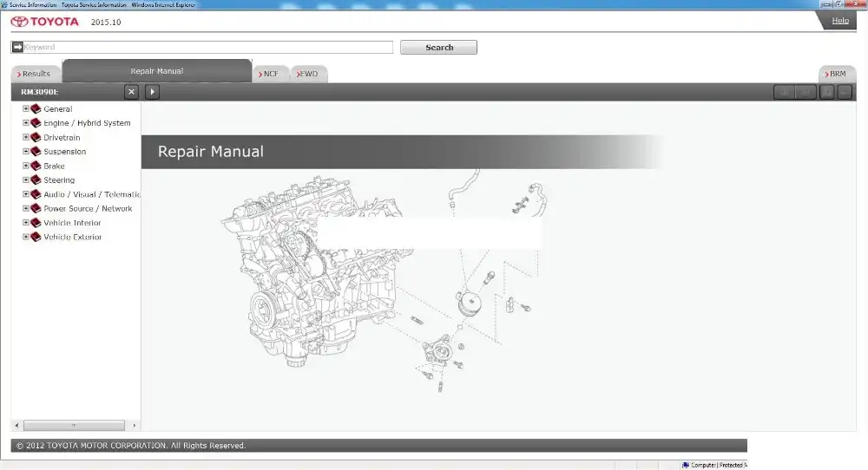
Task: Open the Help link
Action: [839, 21]
